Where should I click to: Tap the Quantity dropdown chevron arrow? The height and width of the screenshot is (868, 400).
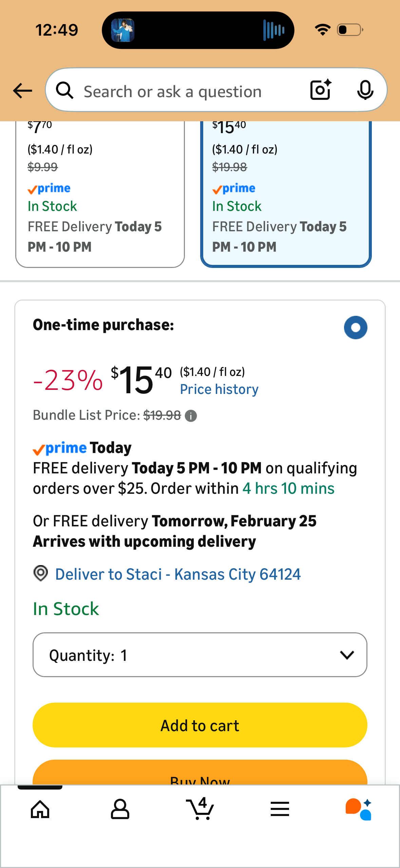click(x=347, y=655)
